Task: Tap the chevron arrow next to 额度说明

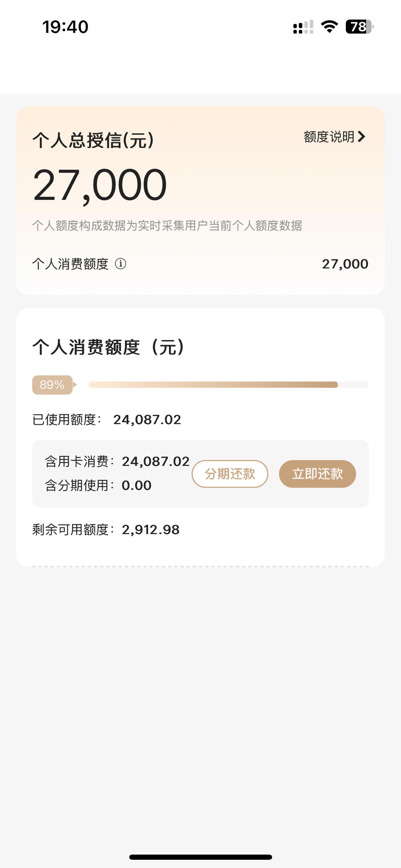Action: click(x=361, y=137)
